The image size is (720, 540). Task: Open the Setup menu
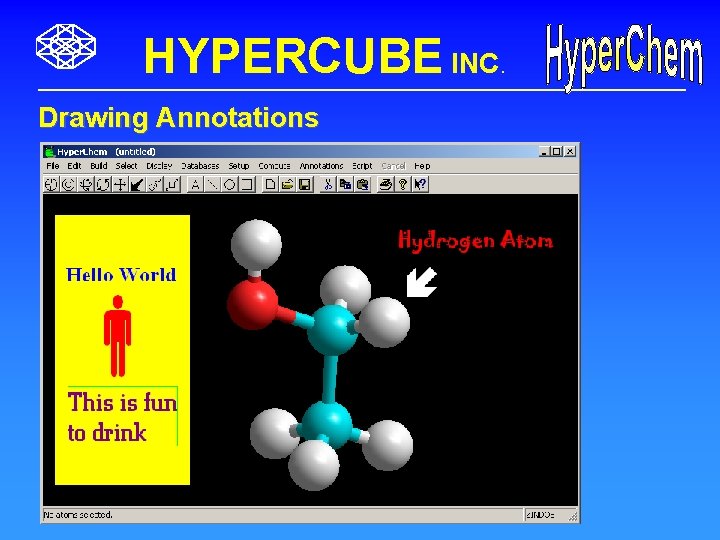click(x=239, y=166)
